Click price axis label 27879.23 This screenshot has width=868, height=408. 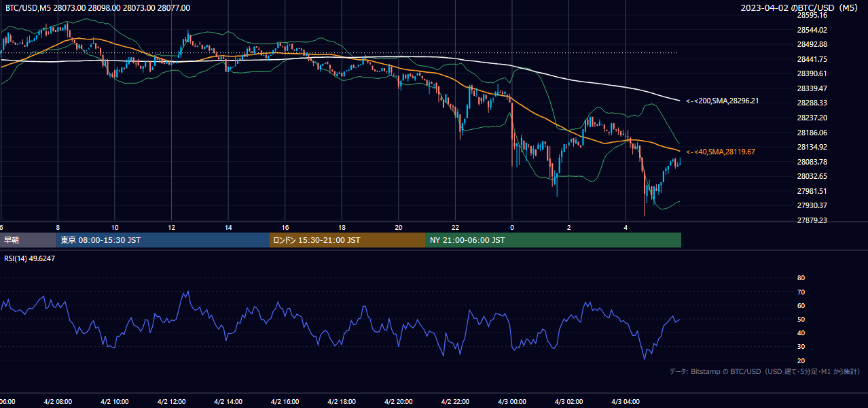[x=812, y=220]
